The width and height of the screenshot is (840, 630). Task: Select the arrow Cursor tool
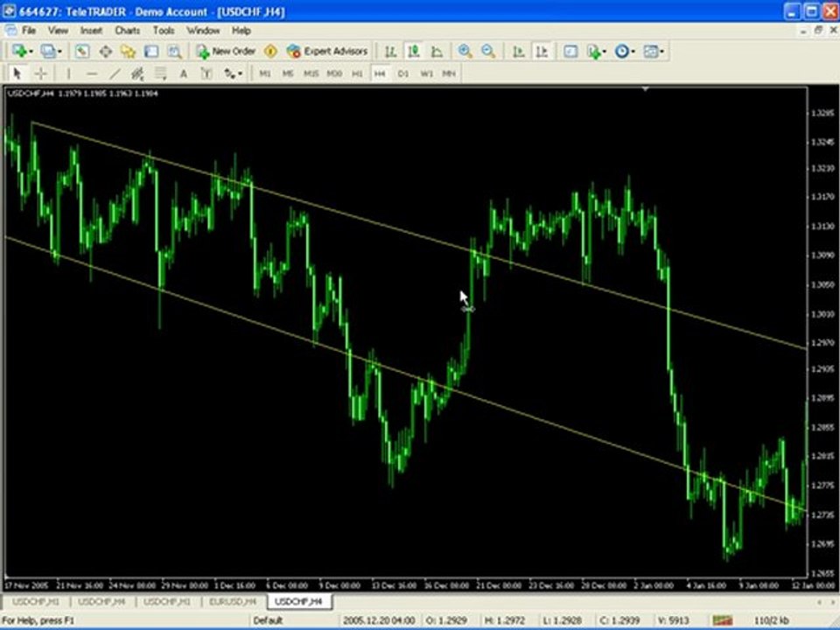[17, 73]
